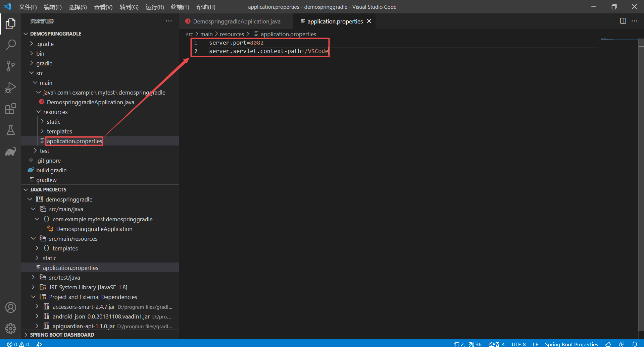Collapse the JAVA PROJECTS section
The width and height of the screenshot is (644, 347).
pos(100,189)
